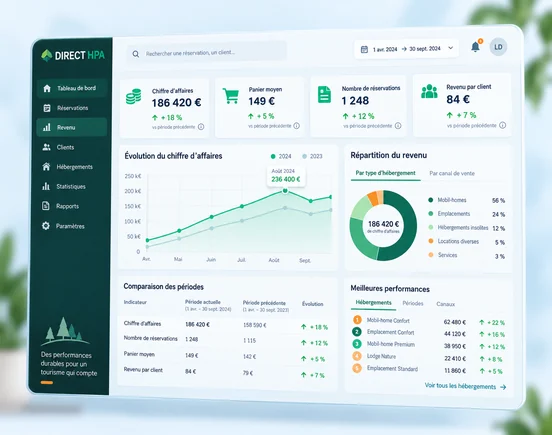
Task: Click rank 3 badge for Mobil-home Premium
Action: (357, 344)
